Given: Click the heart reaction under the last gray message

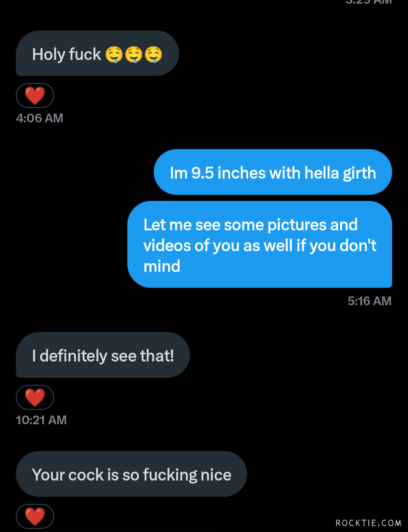Looking at the screenshot, I should tap(35, 516).
